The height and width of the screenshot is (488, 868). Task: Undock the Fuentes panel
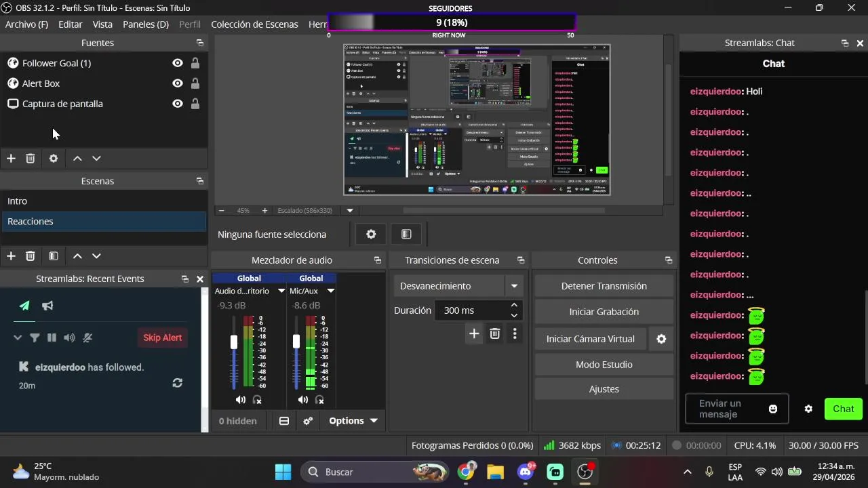pos(199,43)
